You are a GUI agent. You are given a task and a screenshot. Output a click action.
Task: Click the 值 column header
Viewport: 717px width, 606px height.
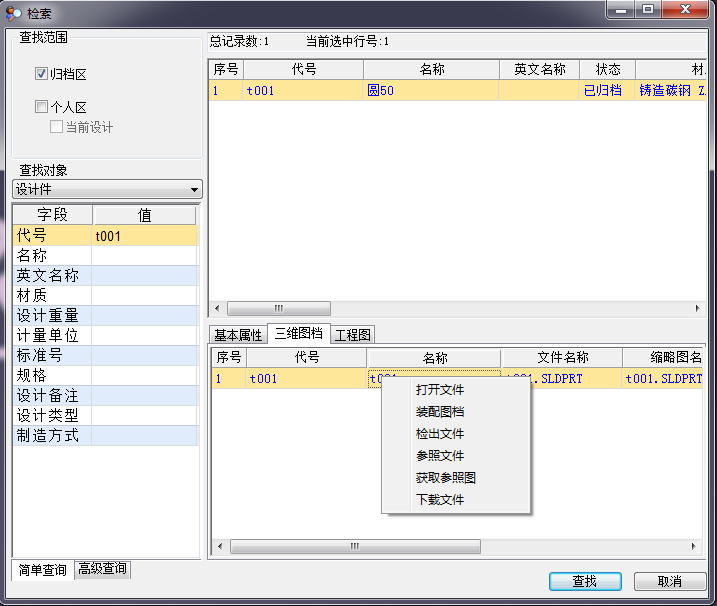[144, 215]
